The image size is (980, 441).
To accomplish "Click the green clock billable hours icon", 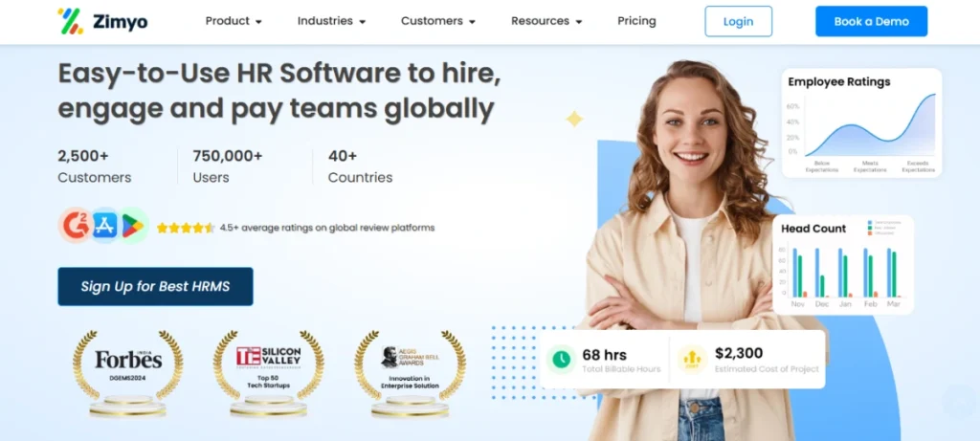I will coord(561,359).
